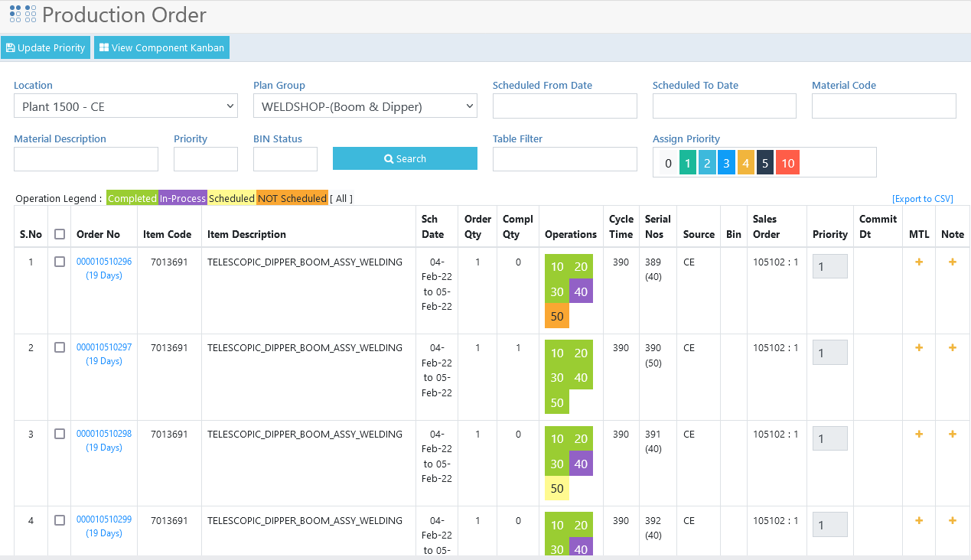Assign priority 10 red swatch
This screenshot has width=971, height=560.
pos(787,163)
